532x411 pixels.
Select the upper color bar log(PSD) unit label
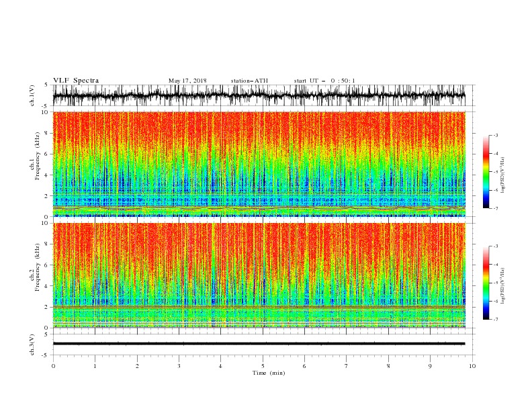502,175
